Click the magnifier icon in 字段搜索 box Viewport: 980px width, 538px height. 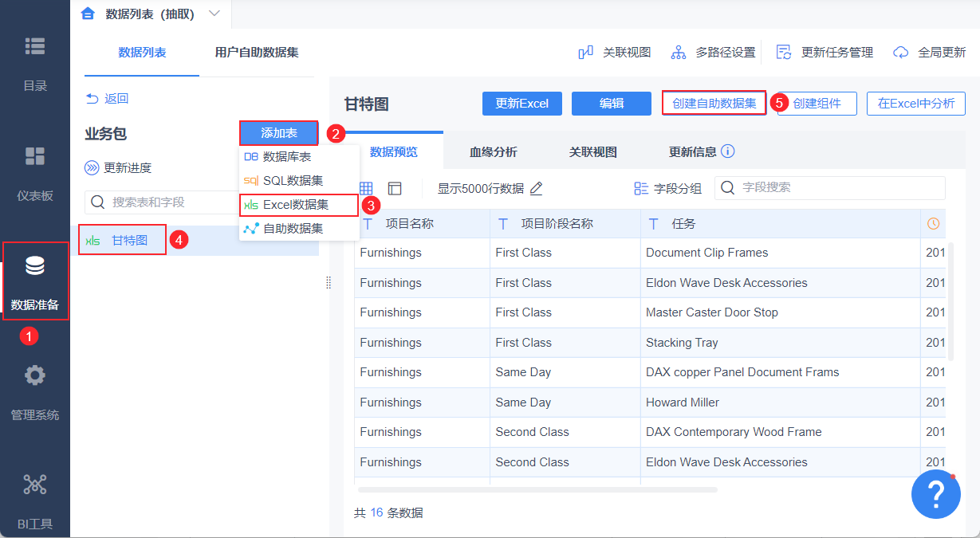tap(728, 188)
